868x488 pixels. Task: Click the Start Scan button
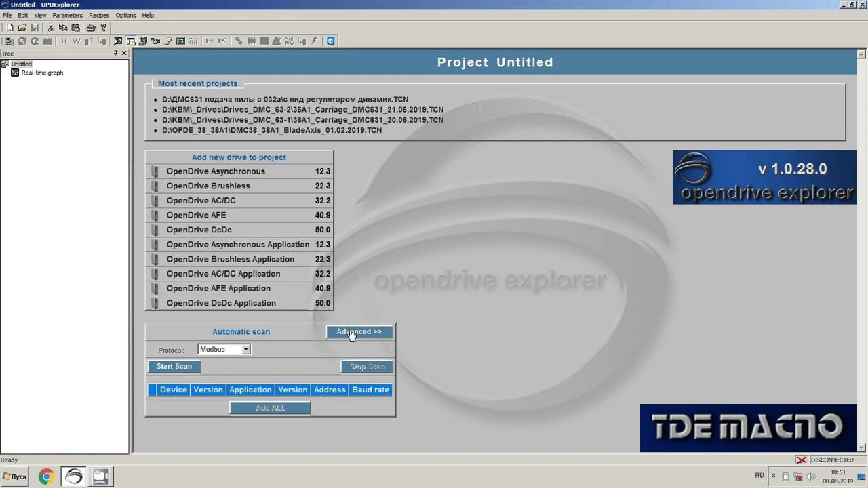coord(174,366)
